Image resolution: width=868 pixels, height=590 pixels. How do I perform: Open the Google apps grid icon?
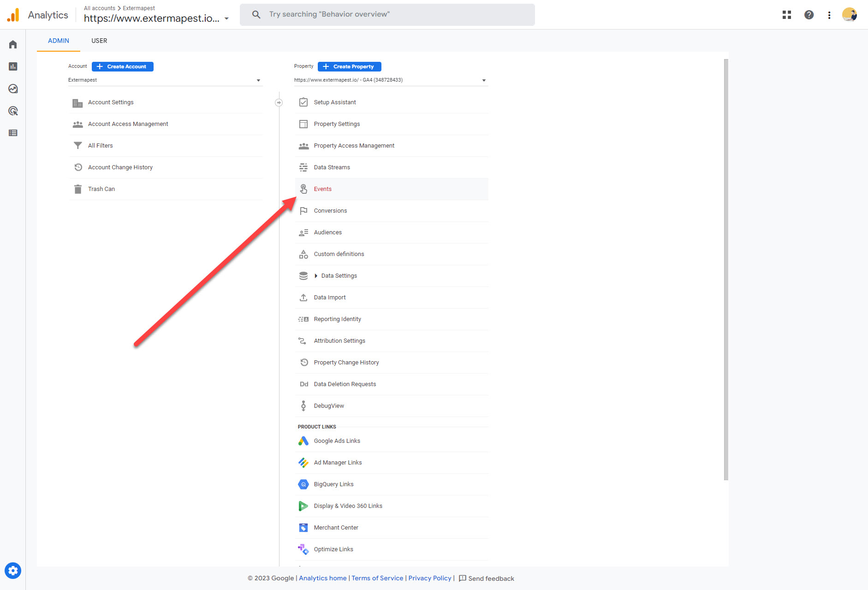787,15
